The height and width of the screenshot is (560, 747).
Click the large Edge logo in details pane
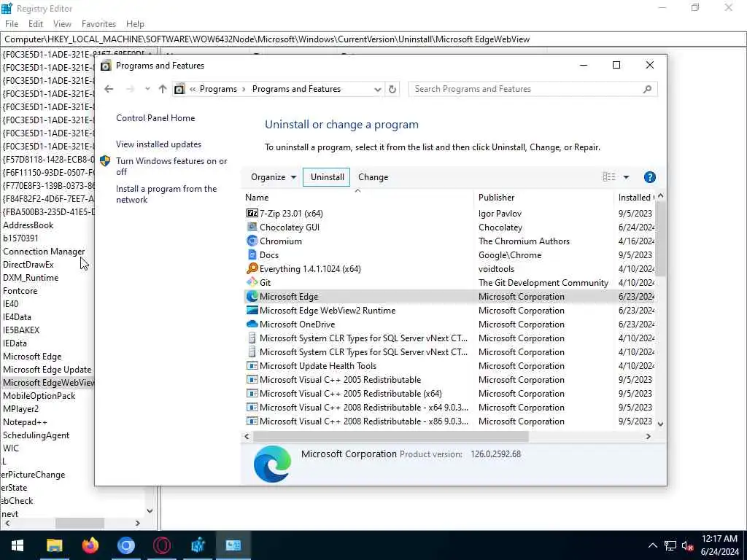272,464
